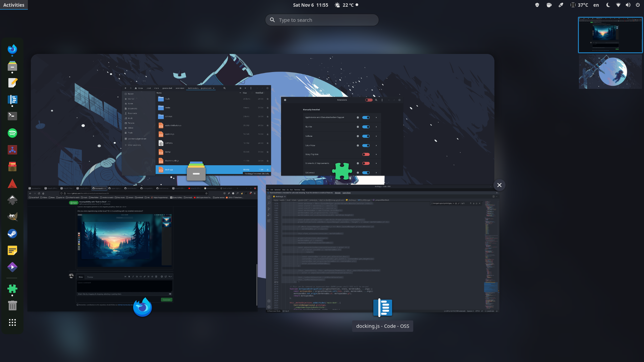This screenshot has height=362, width=644.
Task: Open Spotify from the dock
Action: click(x=12, y=133)
